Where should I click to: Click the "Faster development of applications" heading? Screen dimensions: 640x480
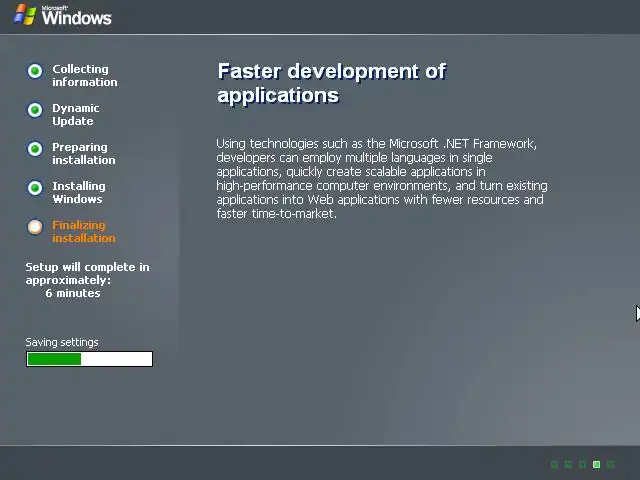(331, 83)
